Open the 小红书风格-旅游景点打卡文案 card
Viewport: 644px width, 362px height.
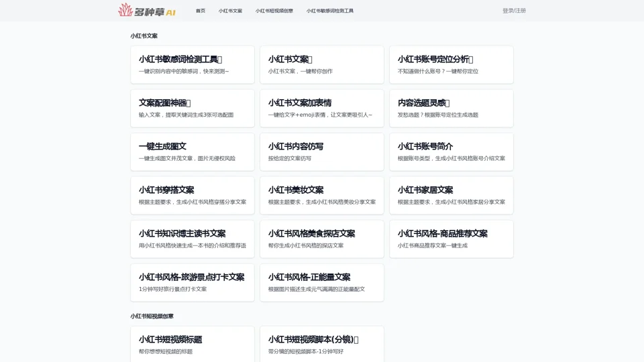pos(193,282)
